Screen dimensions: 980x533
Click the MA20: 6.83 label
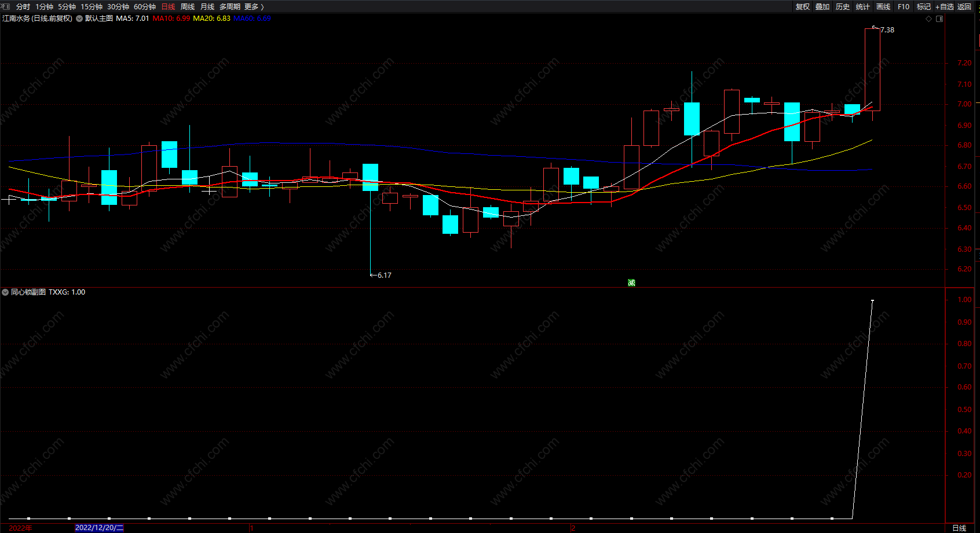211,19
